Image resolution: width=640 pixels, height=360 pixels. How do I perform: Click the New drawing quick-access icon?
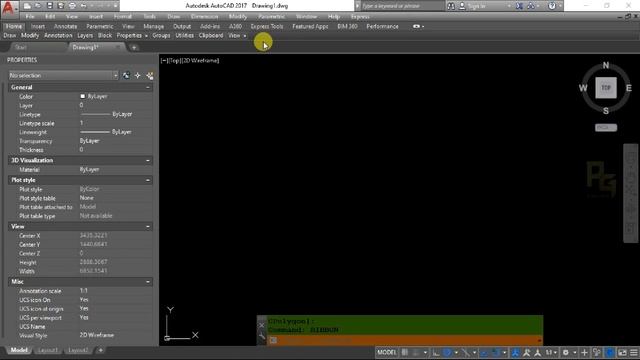point(27,6)
